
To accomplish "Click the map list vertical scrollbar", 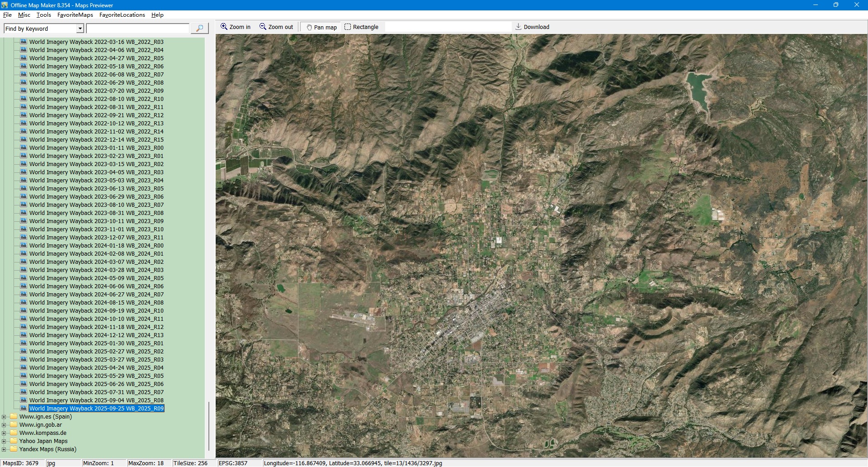I will 208,425.
